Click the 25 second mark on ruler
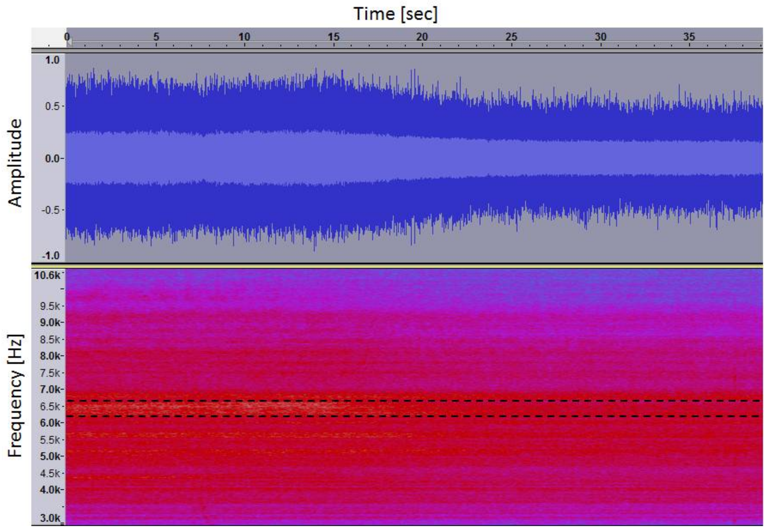 click(x=511, y=37)
